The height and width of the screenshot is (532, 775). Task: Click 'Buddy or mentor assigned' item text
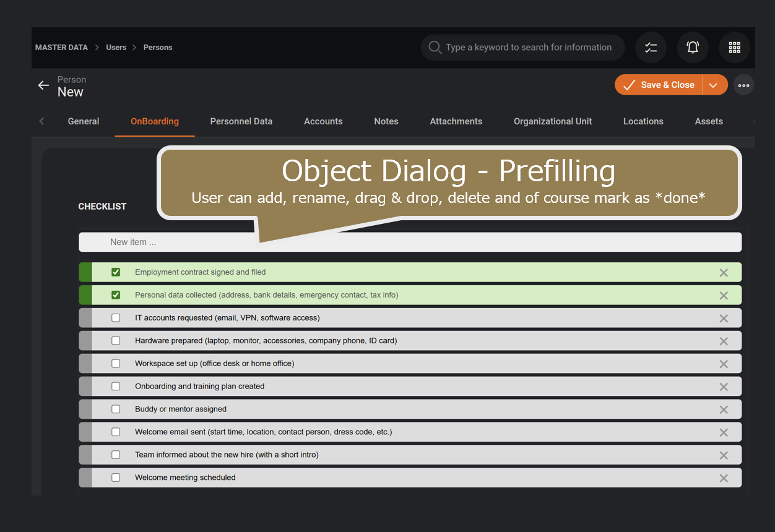click(x=181, y=409)
